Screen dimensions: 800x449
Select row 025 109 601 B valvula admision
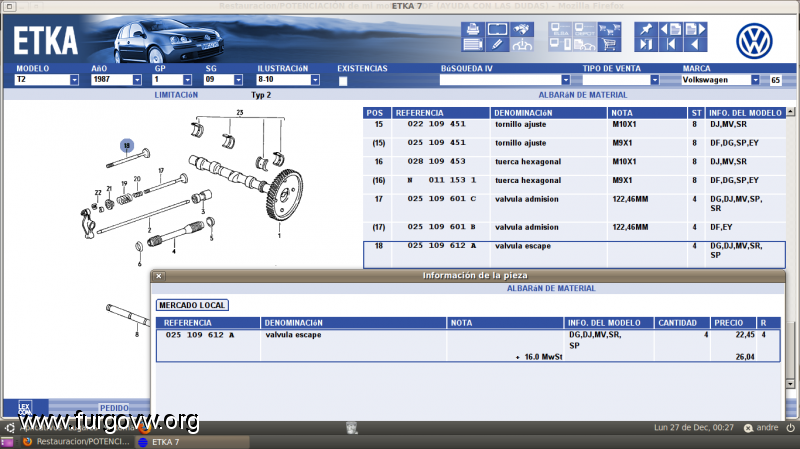pyautogui.click(x=574, y=231)
